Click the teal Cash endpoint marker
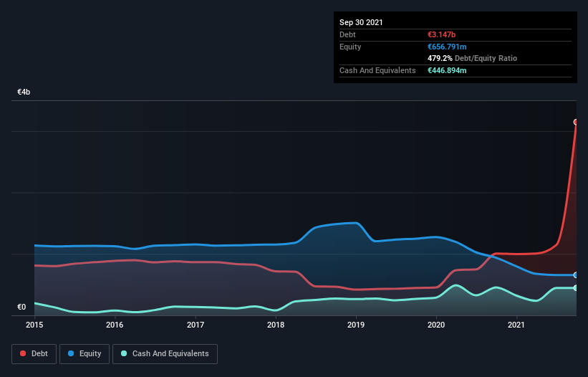Image resolution: width=588 pixels, height=377 pixels. coord(576,287)
